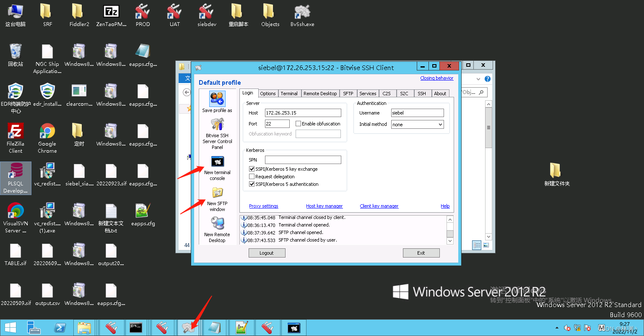Switch Explorer window to details view
The width and height of the screenshot is (644, 336).
click(477, 245)
